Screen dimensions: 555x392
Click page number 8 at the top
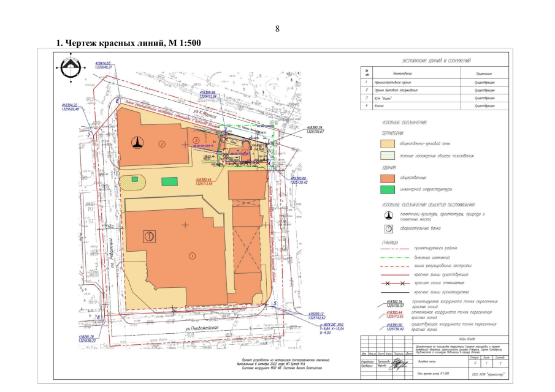[277, 29]
